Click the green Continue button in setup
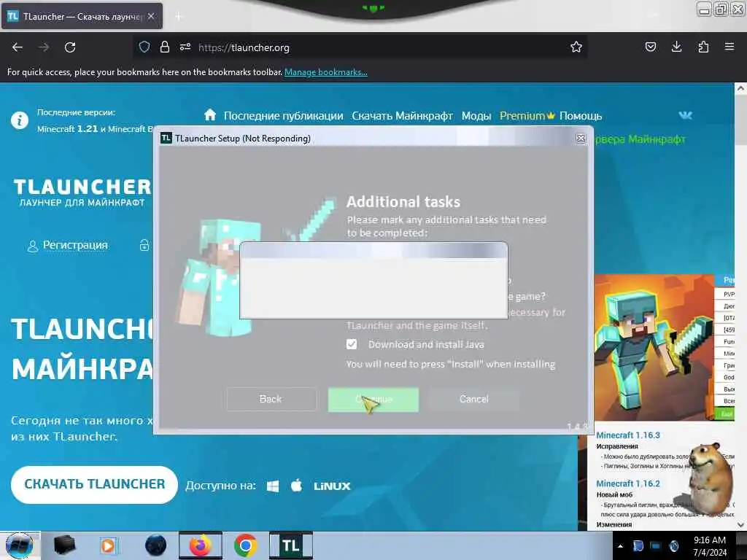This screenshot has width=747, height=560. click(x=373, y=399)
